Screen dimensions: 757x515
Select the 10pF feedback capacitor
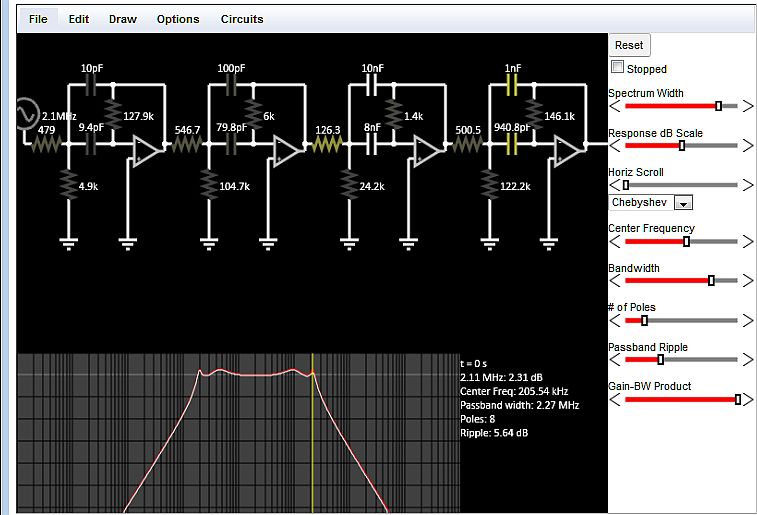pyautogui.click(x=91, y=85)
